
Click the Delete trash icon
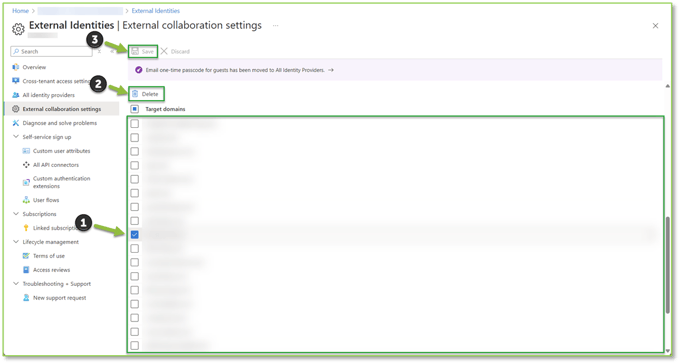coord(135,94)
